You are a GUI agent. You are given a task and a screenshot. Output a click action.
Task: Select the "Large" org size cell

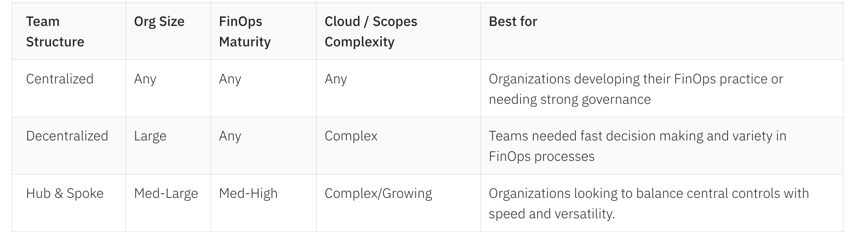coord(150,136)
